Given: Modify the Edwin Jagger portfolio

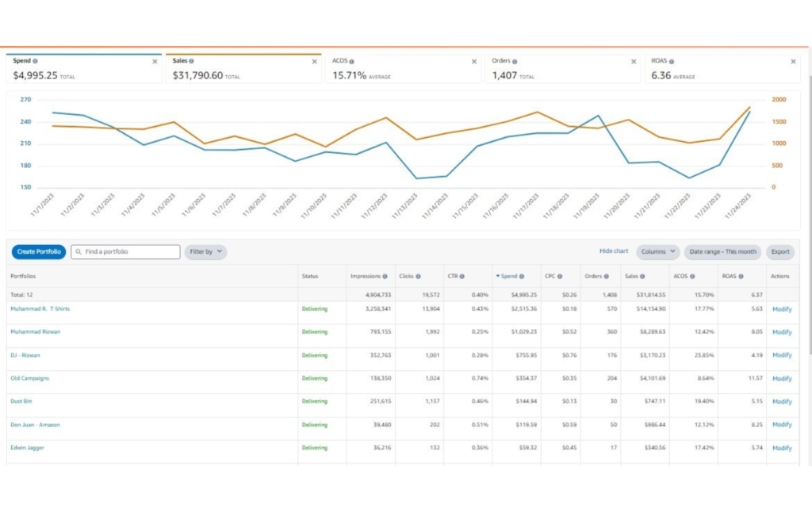Looking at the screenshot, I should tap(782, 448).
